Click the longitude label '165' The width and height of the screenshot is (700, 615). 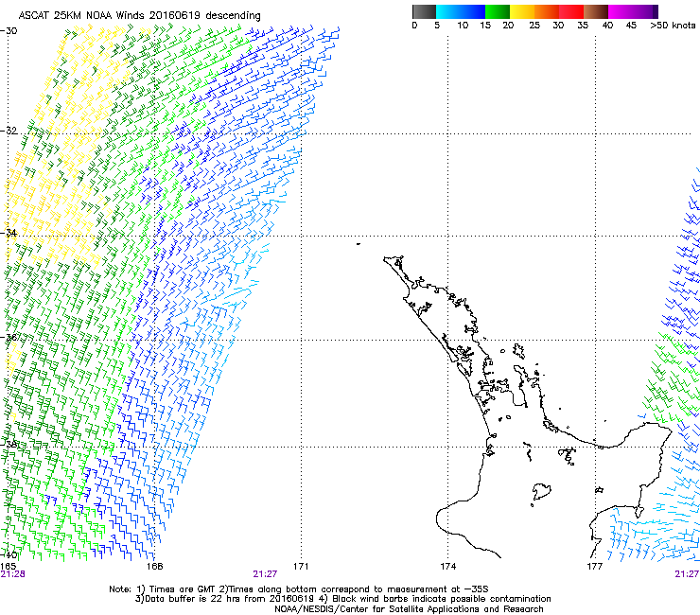(x=8, y=567)
